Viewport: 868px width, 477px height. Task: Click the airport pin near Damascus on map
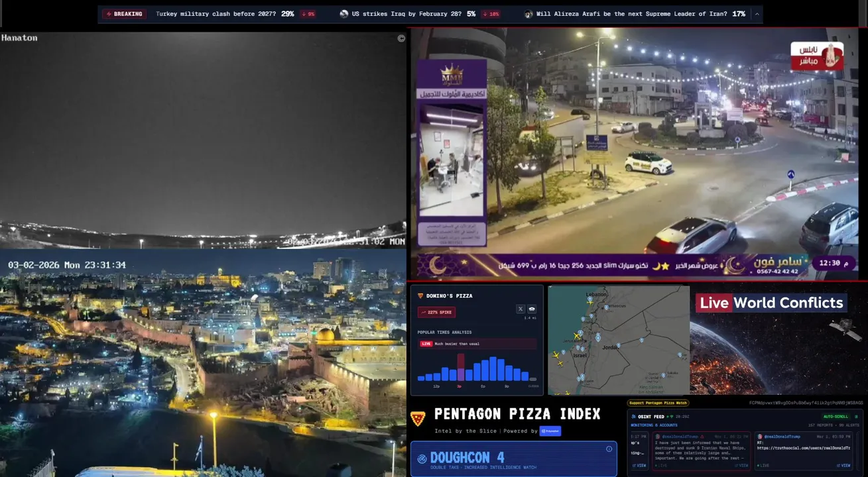[606, 307]
